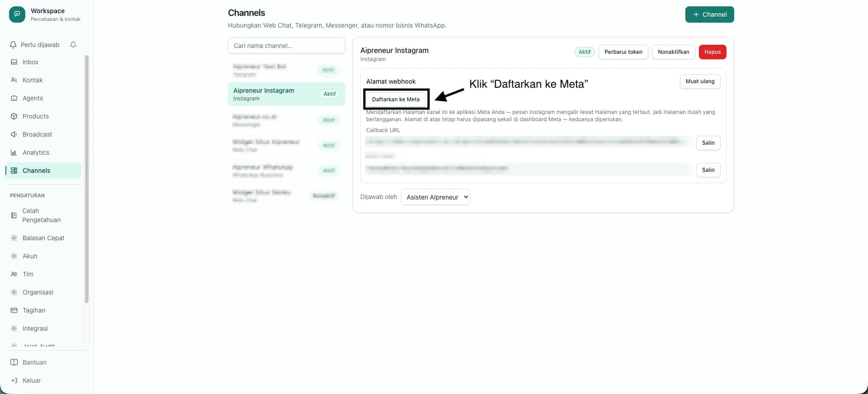Click the Callback URL label

[x=383, y=130]
